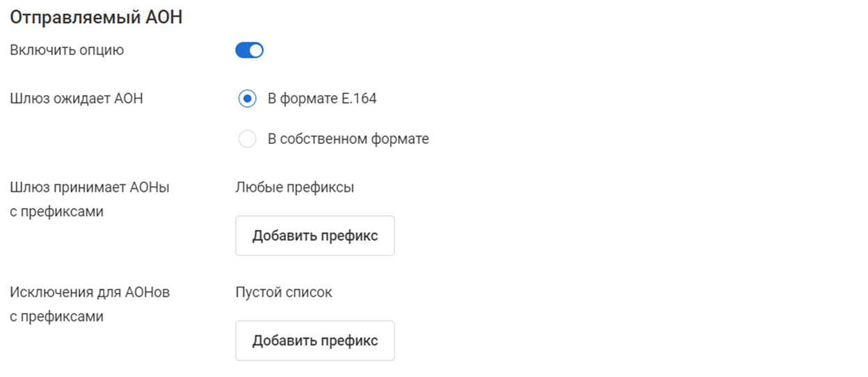Click "Добавить префикс" under "Пустой список"
Image resolution: width=868 pixels, height=377 pixels.
314,341
